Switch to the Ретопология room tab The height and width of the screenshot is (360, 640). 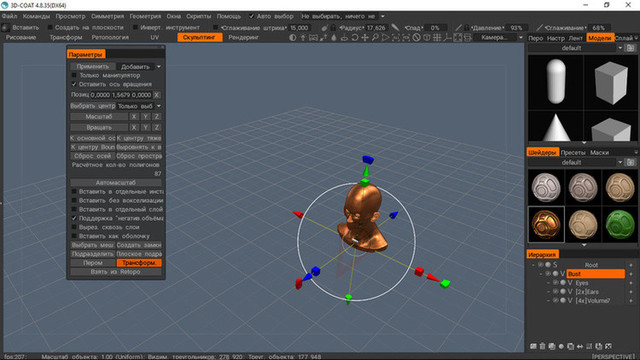click(110, 38)
